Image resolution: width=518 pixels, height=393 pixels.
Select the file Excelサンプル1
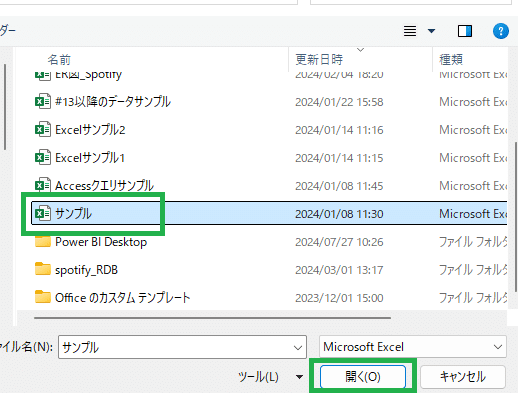coord(90,157)
